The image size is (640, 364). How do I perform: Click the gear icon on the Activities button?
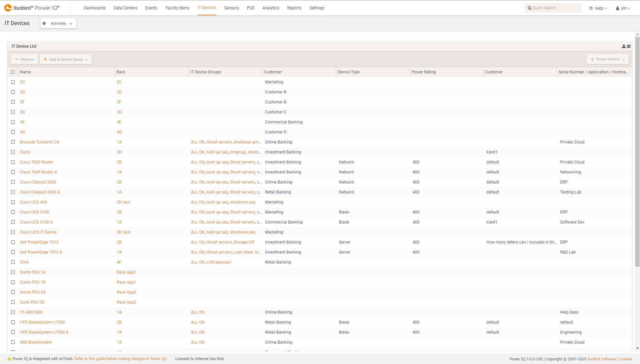pyautogui.click(x=44, y=23)
